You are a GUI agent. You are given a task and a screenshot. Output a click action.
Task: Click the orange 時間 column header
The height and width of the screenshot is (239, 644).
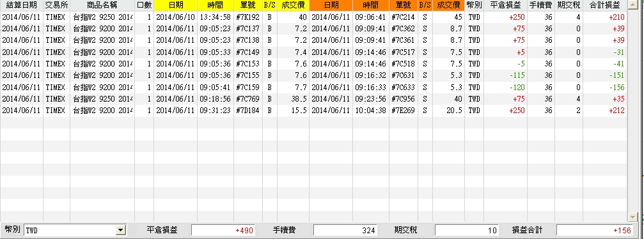point(370,5)
